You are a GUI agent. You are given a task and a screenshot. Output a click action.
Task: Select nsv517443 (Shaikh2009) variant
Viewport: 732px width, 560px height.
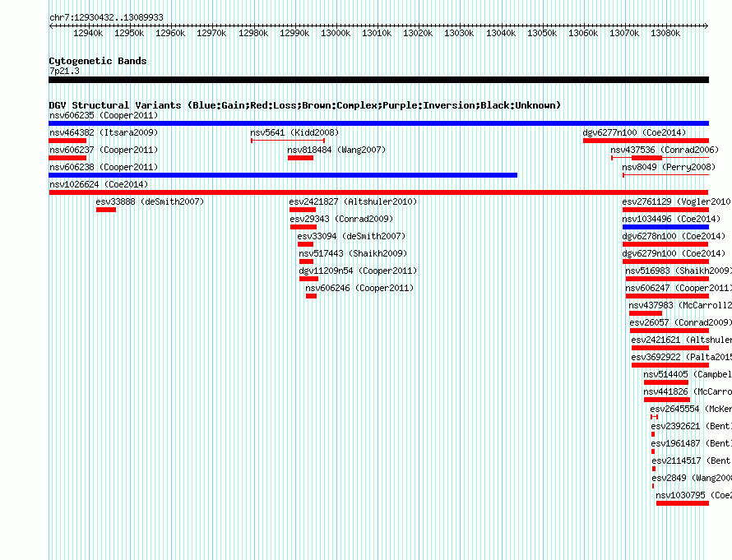[353, 253]
